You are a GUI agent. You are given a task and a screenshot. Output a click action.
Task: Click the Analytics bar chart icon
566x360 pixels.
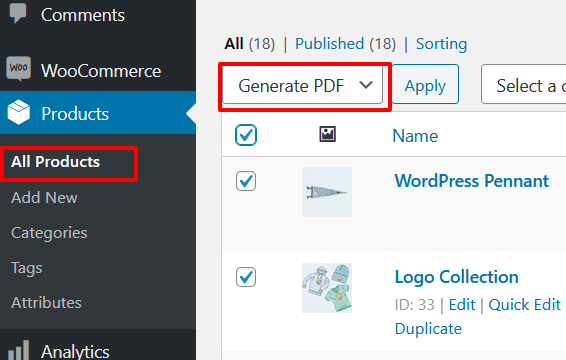[18, 350]
